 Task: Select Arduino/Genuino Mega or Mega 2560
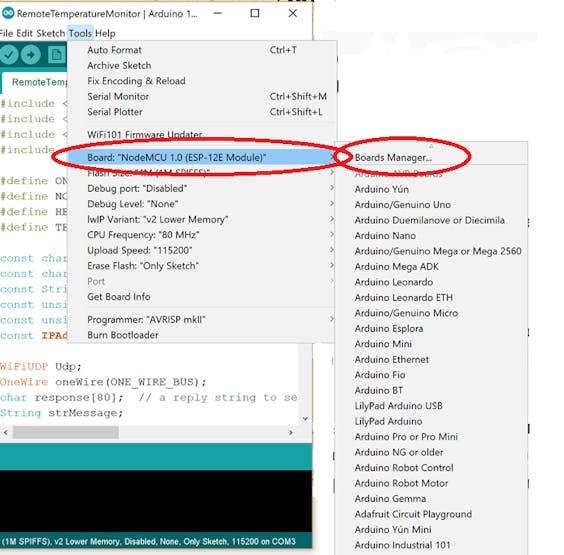431,251
